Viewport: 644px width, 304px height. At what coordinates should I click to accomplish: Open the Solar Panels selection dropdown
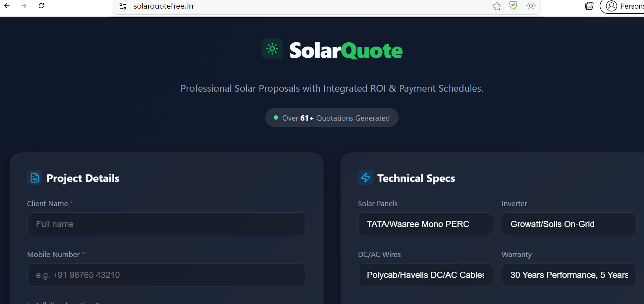(425, 224)
